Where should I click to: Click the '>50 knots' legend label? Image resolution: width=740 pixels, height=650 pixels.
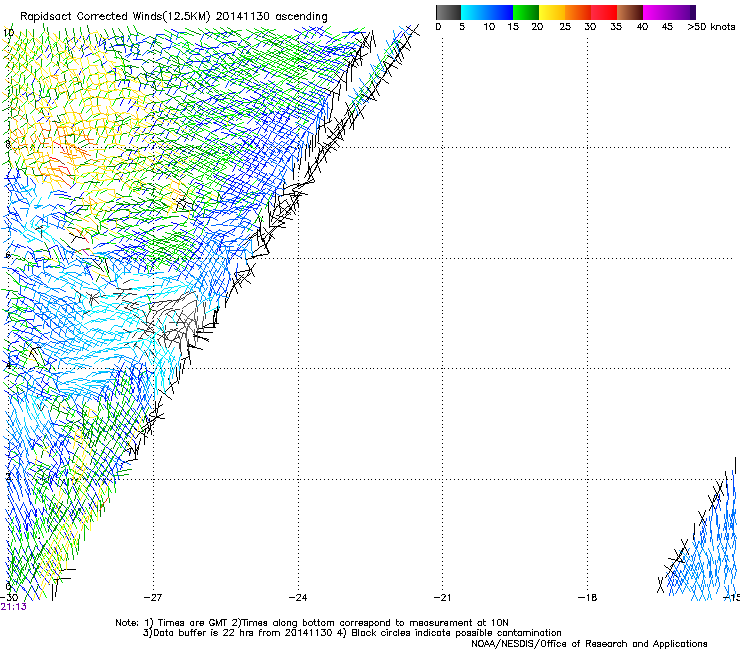pyautogui.click(x=711, y=27)
